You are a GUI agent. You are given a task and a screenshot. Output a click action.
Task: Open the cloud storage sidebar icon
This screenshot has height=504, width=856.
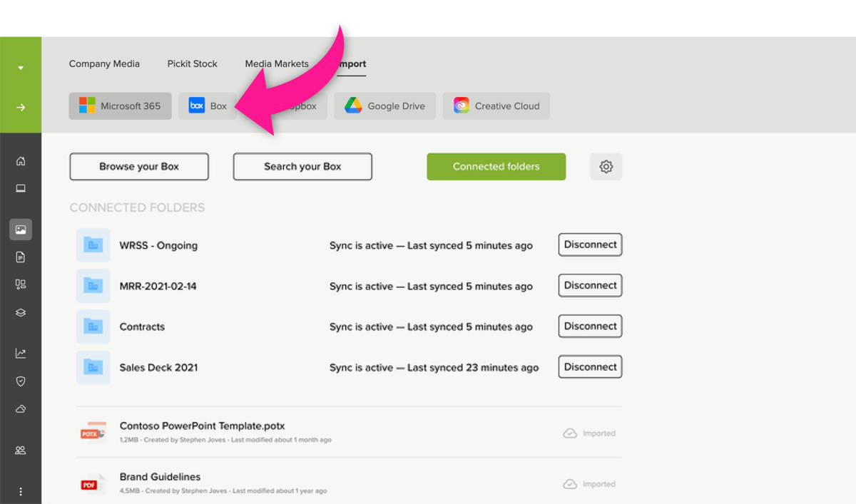click(21, 408)
